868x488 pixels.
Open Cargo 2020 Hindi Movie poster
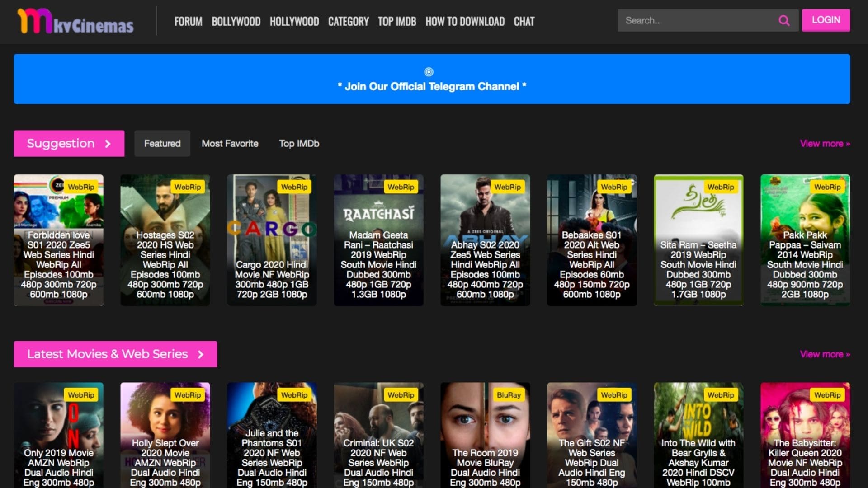pyautogui.click(x=272, y=240)
